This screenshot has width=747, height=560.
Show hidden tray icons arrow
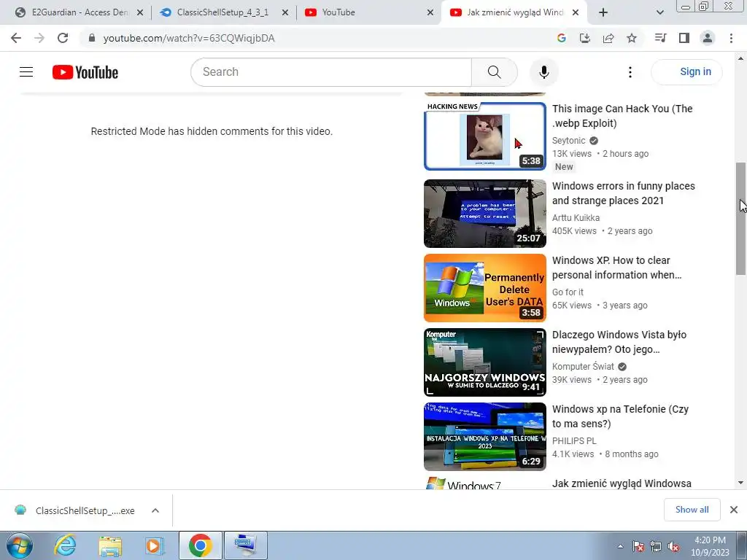click(x=620, y=547)
